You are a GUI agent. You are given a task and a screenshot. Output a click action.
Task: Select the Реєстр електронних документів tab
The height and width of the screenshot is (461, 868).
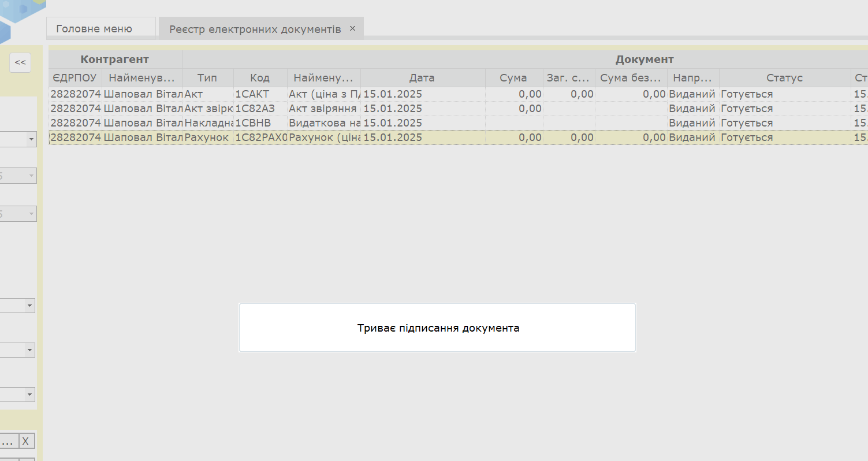pos(255,29)
